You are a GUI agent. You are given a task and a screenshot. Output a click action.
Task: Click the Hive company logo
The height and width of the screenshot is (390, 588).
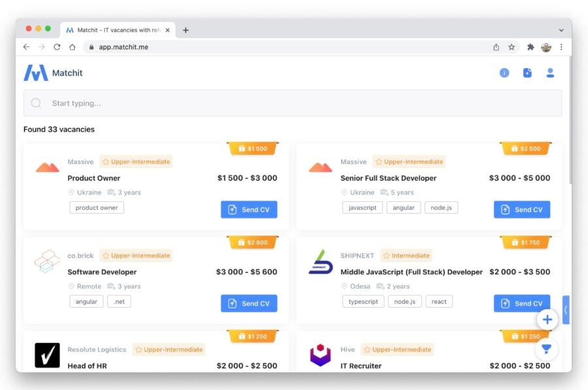pos(320,355)
